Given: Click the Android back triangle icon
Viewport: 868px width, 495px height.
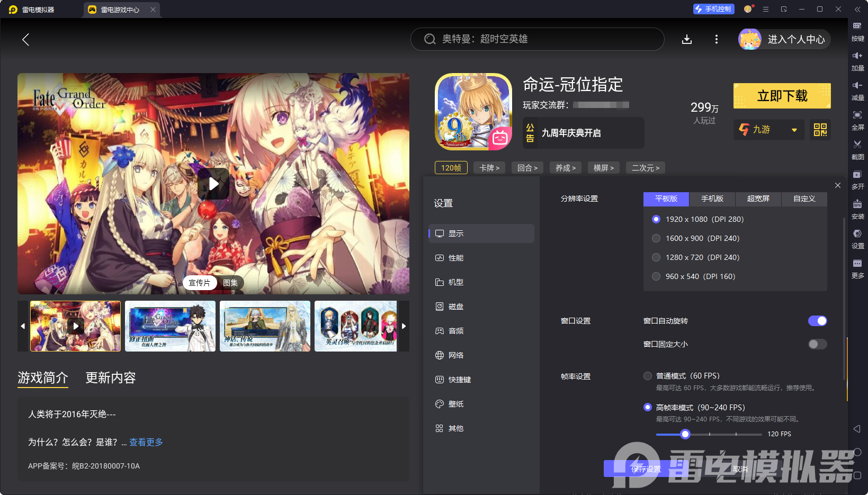Looking at the screenshot, I should coord(857,429).
